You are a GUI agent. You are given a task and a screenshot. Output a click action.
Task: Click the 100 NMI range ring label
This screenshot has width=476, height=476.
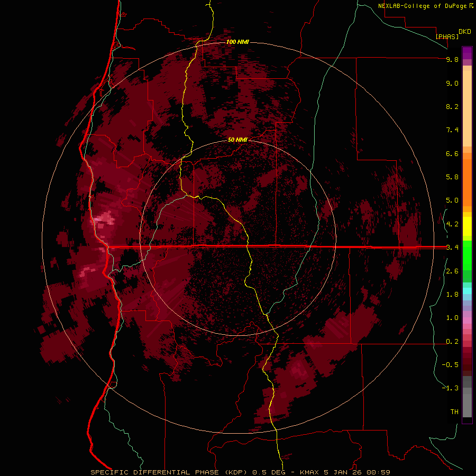point(237,42)
